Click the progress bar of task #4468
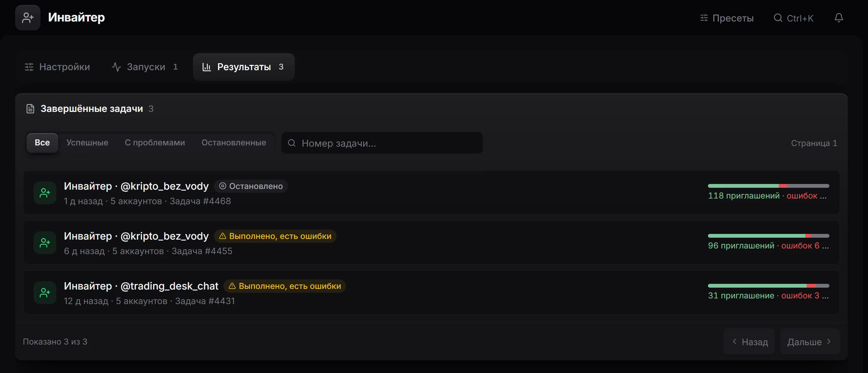The height and width of the screenshot is (373, 868). pos(768,186)
